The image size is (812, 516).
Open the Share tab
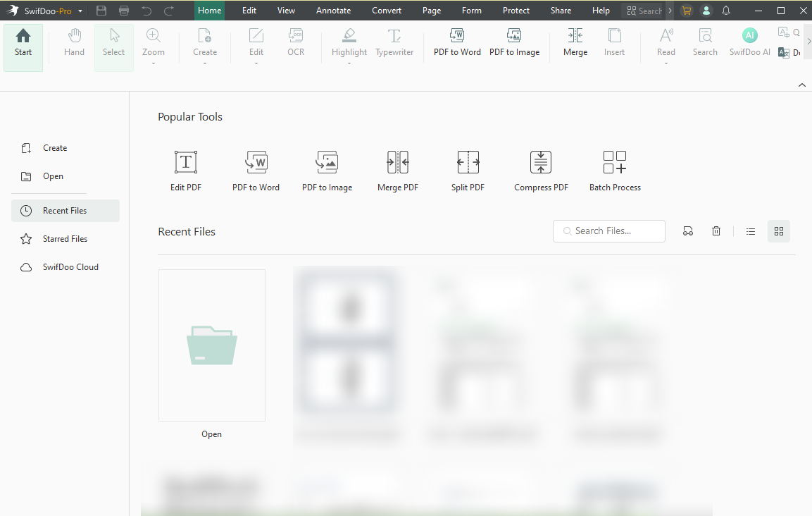561,11
